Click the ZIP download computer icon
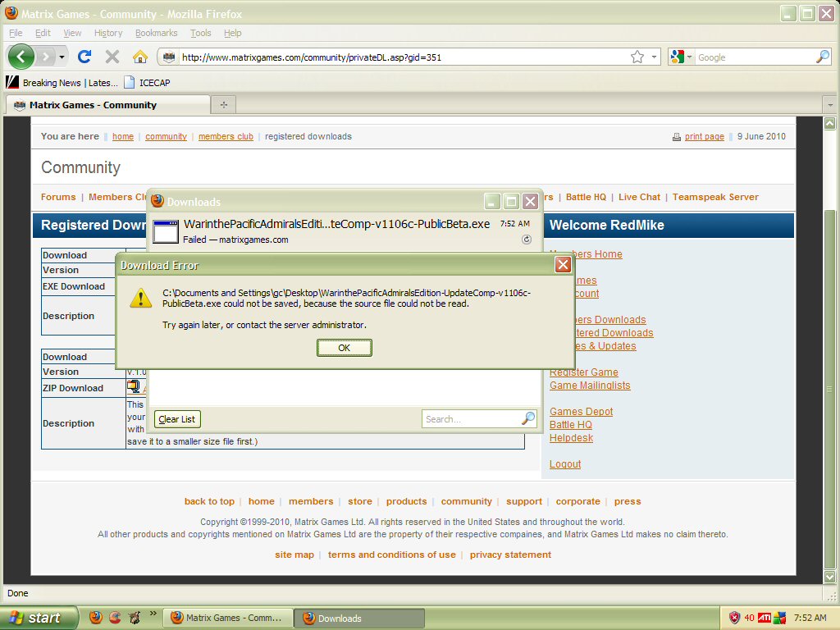The height and width of the screenshot is (630, 840). (x=134, y=386)
